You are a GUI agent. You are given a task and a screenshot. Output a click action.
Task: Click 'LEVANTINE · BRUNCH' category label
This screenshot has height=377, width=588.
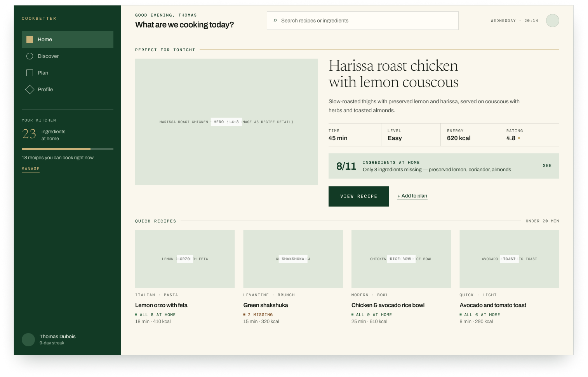click(x=269, y=295)
